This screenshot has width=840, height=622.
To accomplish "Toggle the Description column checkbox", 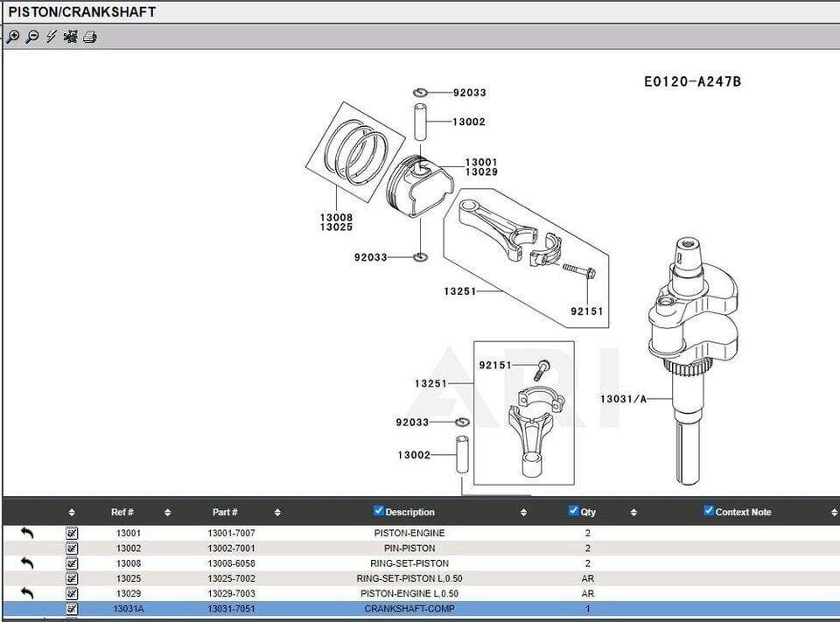I will pos(378,511).
